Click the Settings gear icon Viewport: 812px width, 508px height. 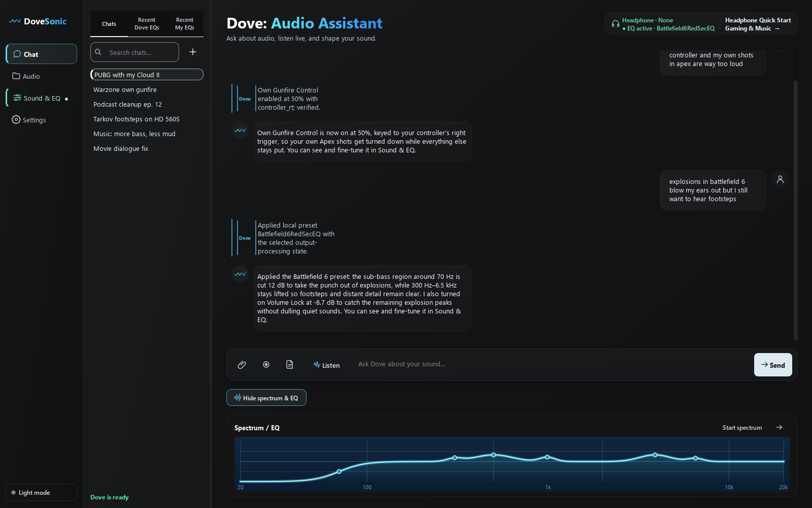click(x=16, y=119)
